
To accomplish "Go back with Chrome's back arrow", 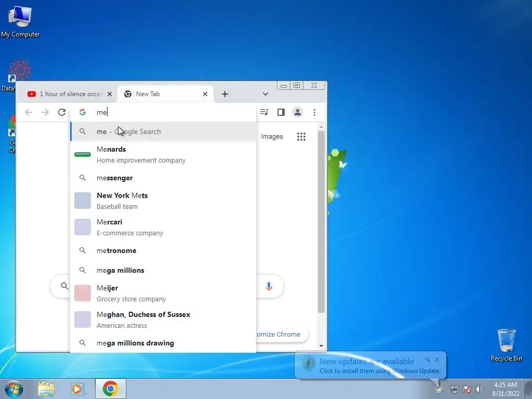I will click(29, 112).
